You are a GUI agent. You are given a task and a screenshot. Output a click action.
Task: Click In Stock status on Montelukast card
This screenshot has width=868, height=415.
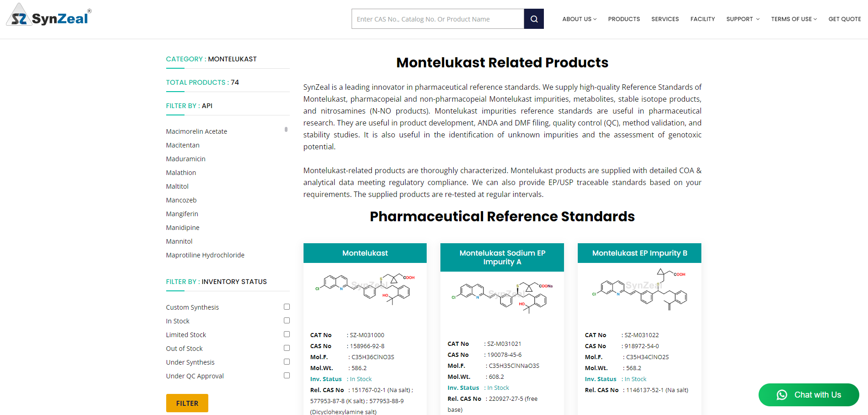pos(361,379)
